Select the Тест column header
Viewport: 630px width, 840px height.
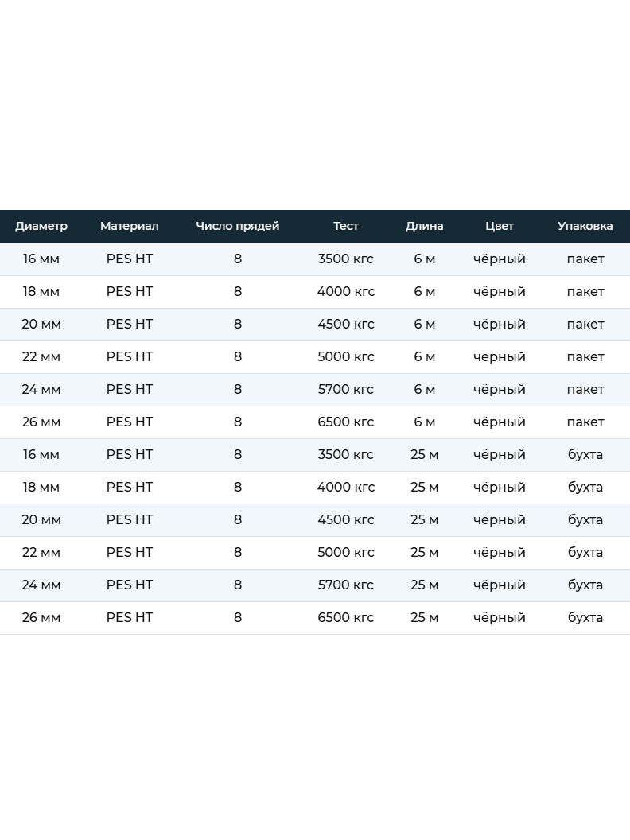click(x=345, y=226)
